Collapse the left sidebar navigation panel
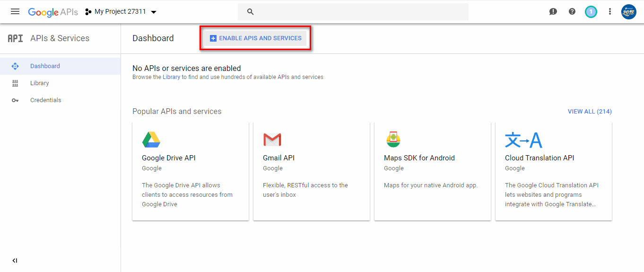The height and width of the screenshot is (272, 644). point(15,261)
